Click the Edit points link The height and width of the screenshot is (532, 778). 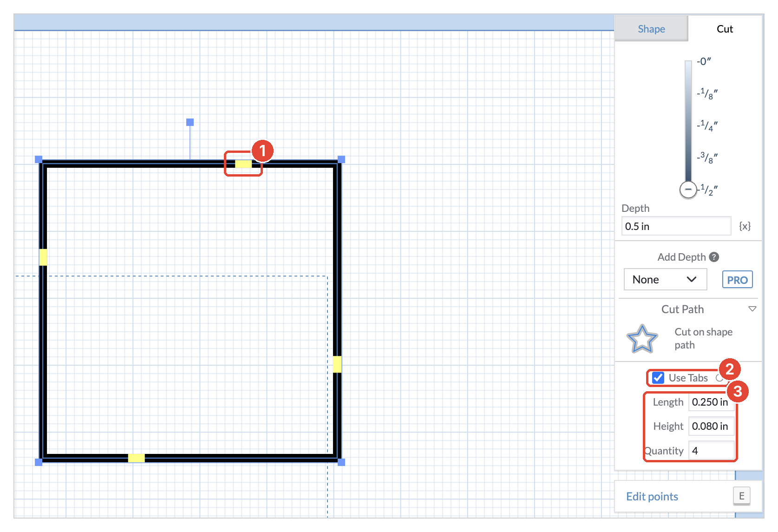point(652,497)
